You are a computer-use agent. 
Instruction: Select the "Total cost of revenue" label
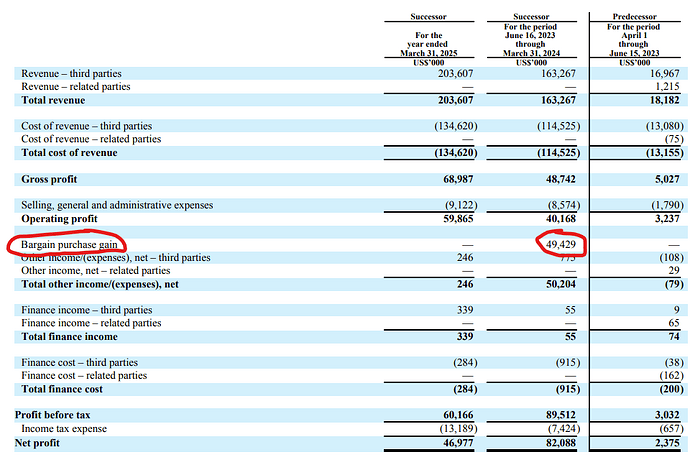click(69, 152)
